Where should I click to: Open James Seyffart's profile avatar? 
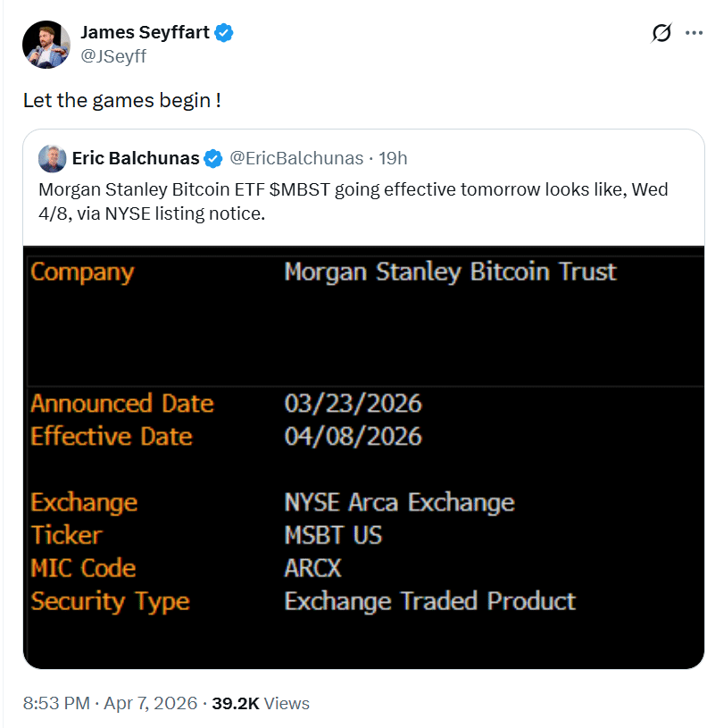[46, 44]
